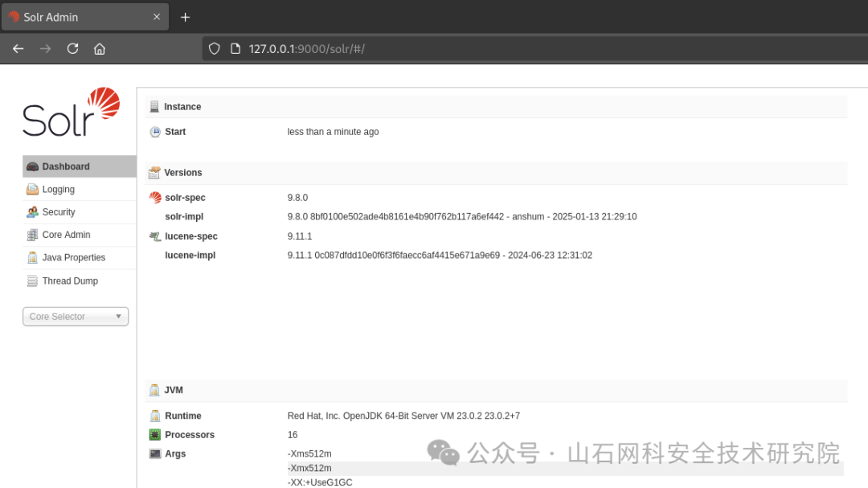Click the Thread Dump icon
This screenshot has height=488, width=868.
(32, 281)
